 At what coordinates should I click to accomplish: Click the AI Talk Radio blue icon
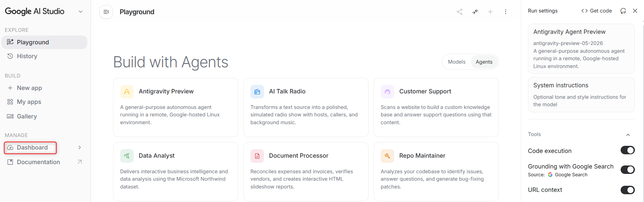click(257, 92)
